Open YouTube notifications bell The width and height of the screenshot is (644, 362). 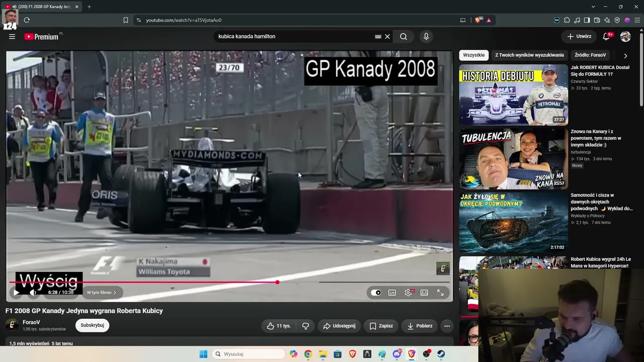(607, 36)
